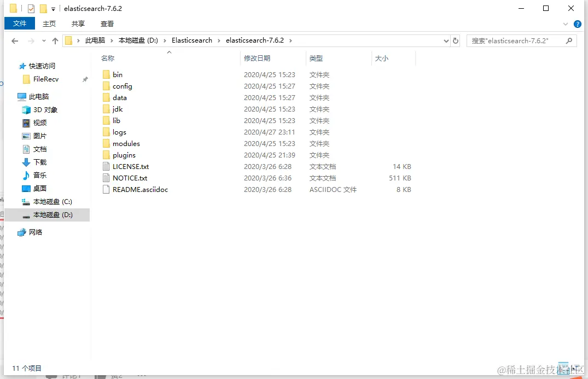Image resolution: width=588 pixels, height=379 pixels.
Task: Click elasticsearch-7.6.2 in address bar path
Action: [x=255, y=40]
